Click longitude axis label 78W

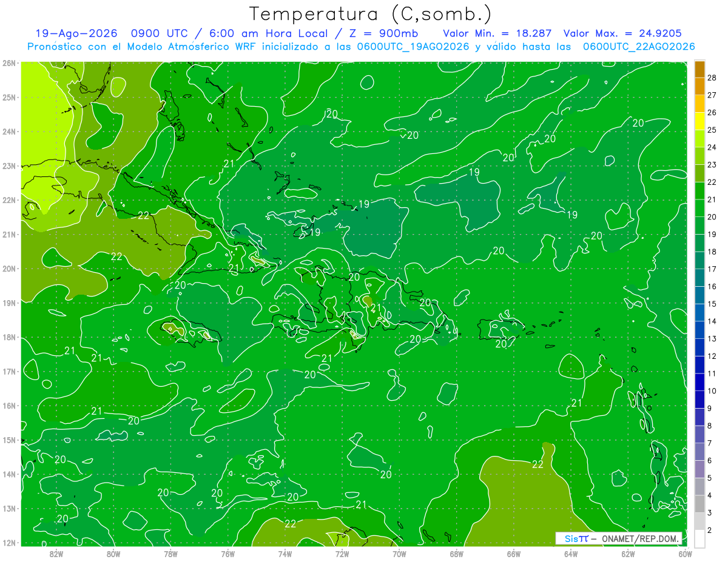coord(170,554)
